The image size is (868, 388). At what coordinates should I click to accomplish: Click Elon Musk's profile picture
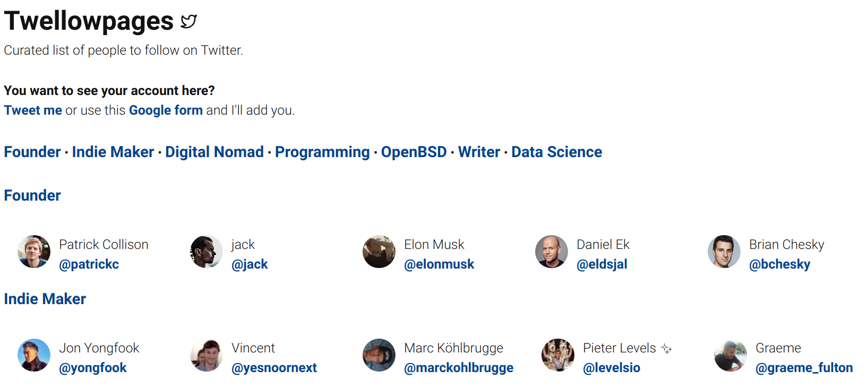click(379, 252)
